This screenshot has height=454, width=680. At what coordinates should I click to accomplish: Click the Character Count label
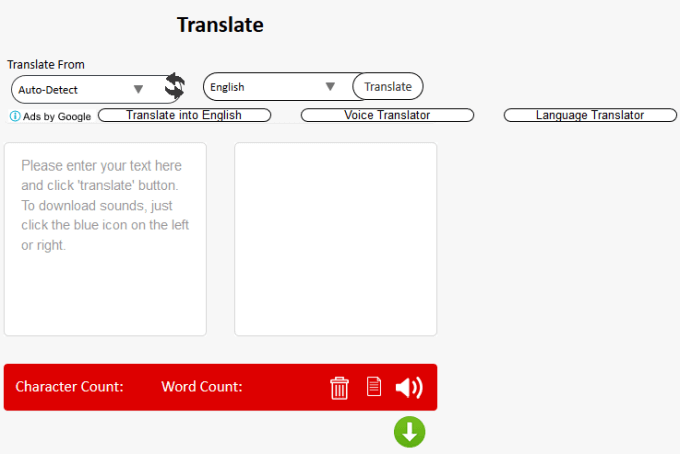(x=69, y=386)
